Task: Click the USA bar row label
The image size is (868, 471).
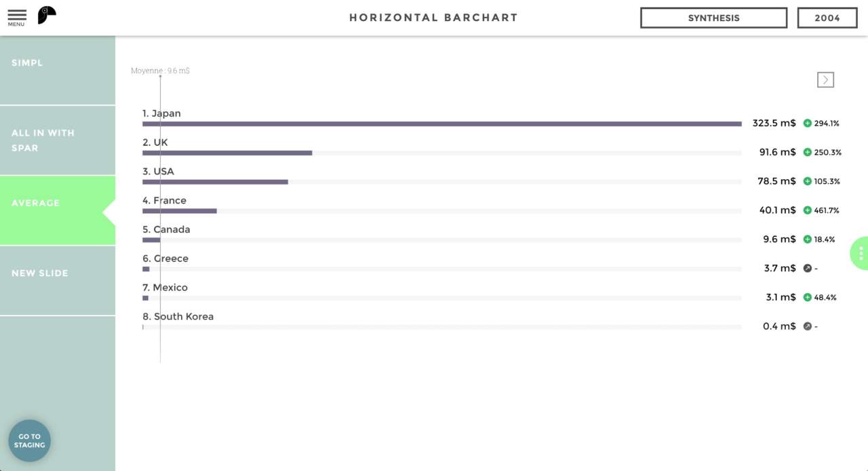Action: click(159, 172)
